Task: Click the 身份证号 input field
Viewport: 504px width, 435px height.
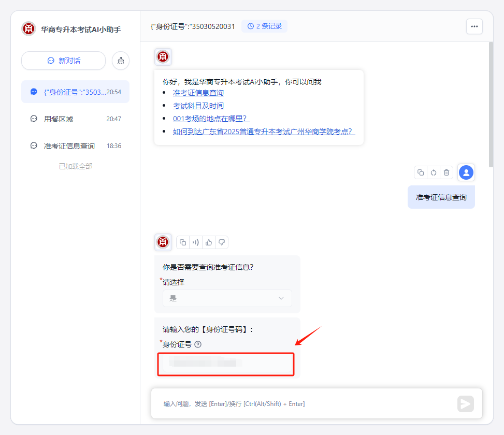Action: click(x=226, y=364)
